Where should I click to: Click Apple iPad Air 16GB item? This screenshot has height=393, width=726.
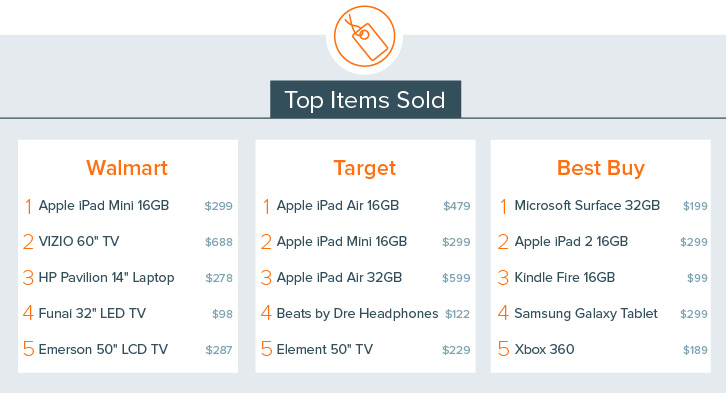(x=338, y=205)
